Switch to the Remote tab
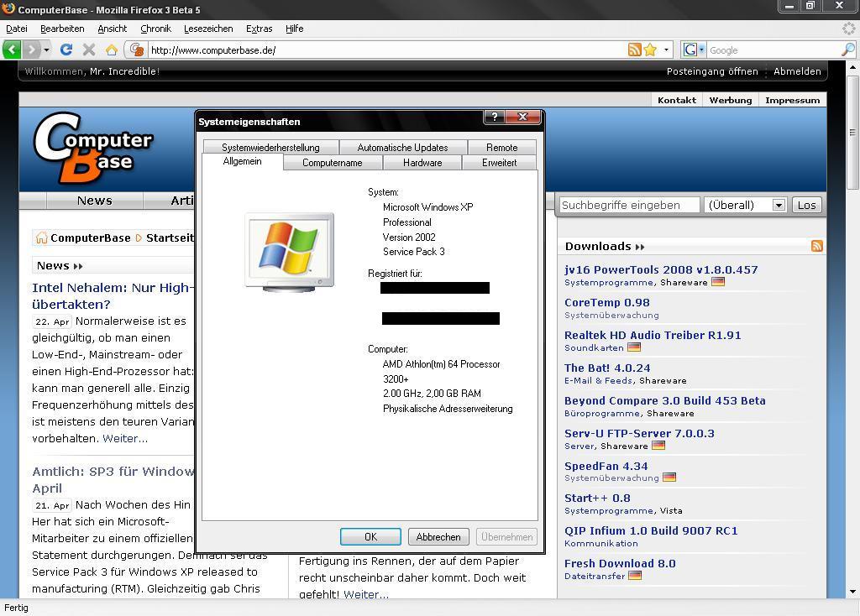The image size is (860, 616). point(502,148)
